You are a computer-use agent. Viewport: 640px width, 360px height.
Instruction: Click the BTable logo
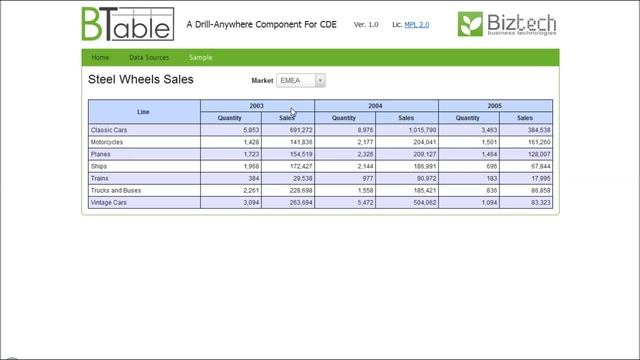coord(128,24)
